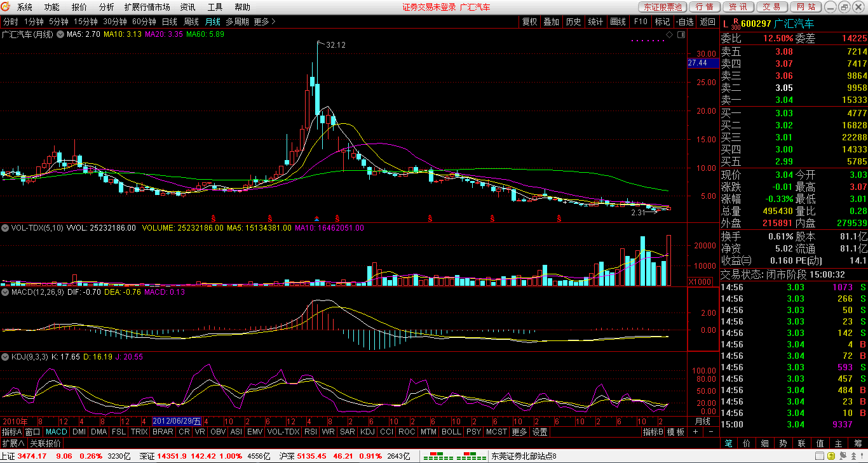The height and width of the screenshot is (463, 868).
Task: Open the 月线 period selector below chart
Action: 703,421
